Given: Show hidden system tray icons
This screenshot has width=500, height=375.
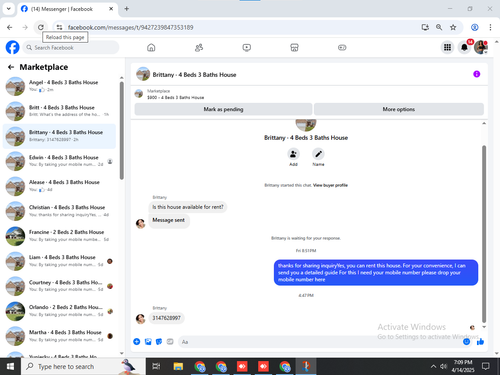Looking at the screenshot, I should (433, 366).
